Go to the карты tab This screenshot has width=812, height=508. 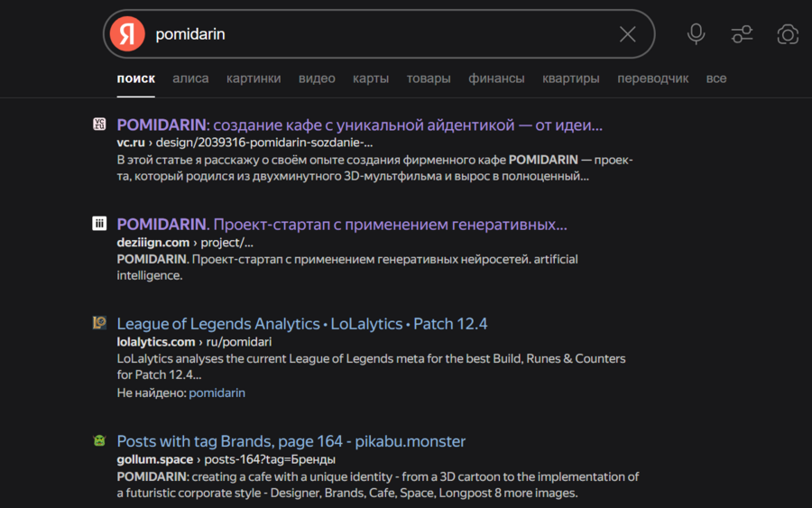click(371, 79)
